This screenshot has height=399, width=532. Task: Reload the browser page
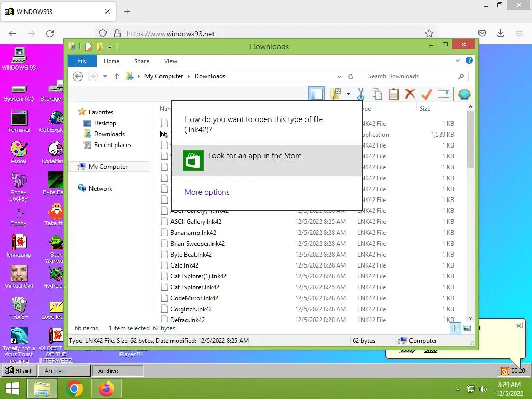(50, 34)
